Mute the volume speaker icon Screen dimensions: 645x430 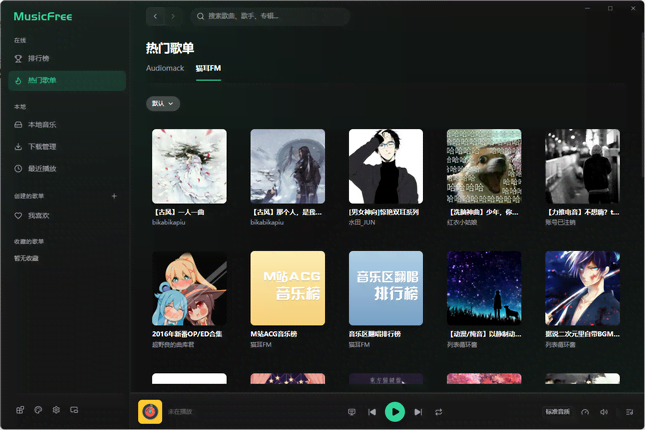pos(604,412)
